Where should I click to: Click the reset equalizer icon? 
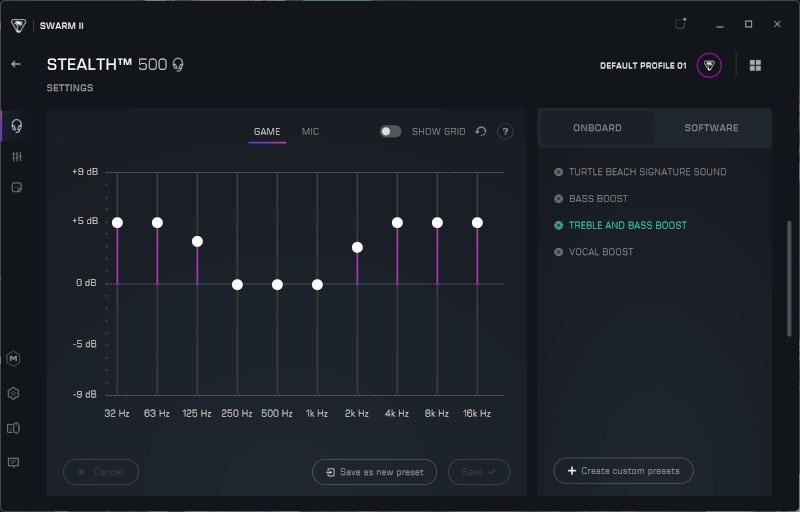[481, 132]
